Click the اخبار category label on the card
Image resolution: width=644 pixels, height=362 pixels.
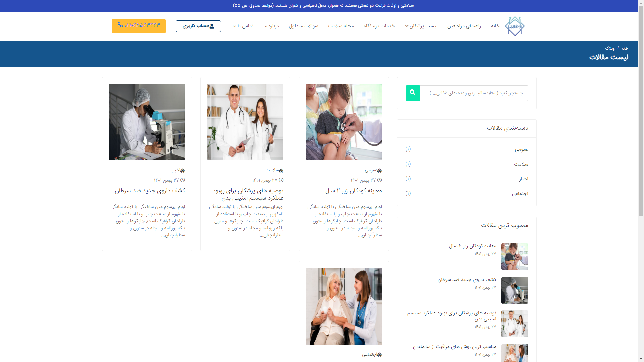pos(176,170)
